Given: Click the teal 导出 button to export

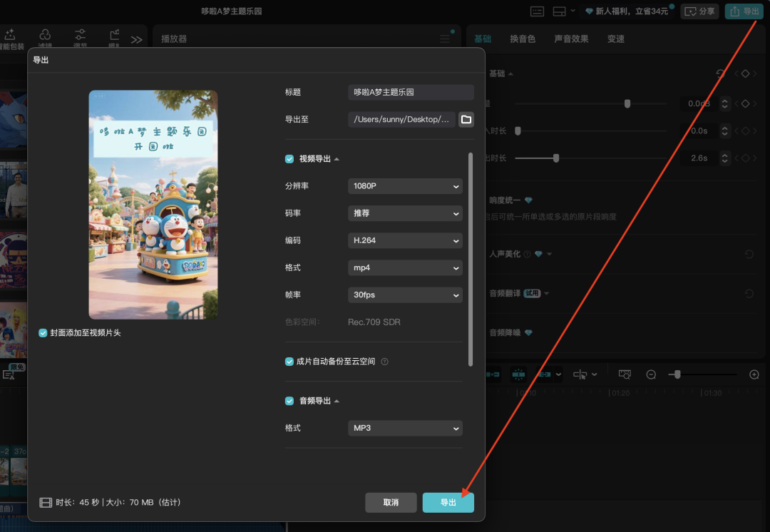Looking at the screenshot, I should coord(448,502).
